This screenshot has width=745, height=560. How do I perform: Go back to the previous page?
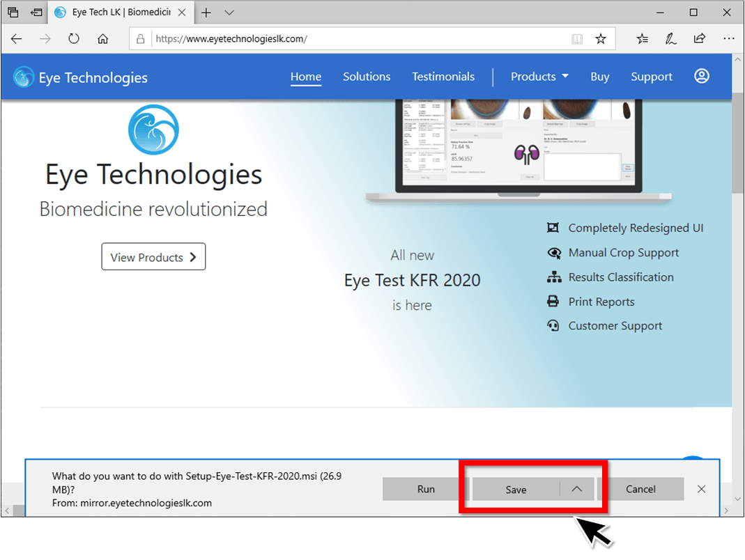(17, 39)
